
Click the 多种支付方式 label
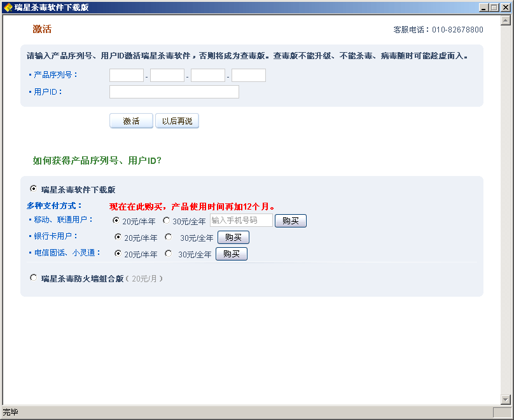(54, 206)
